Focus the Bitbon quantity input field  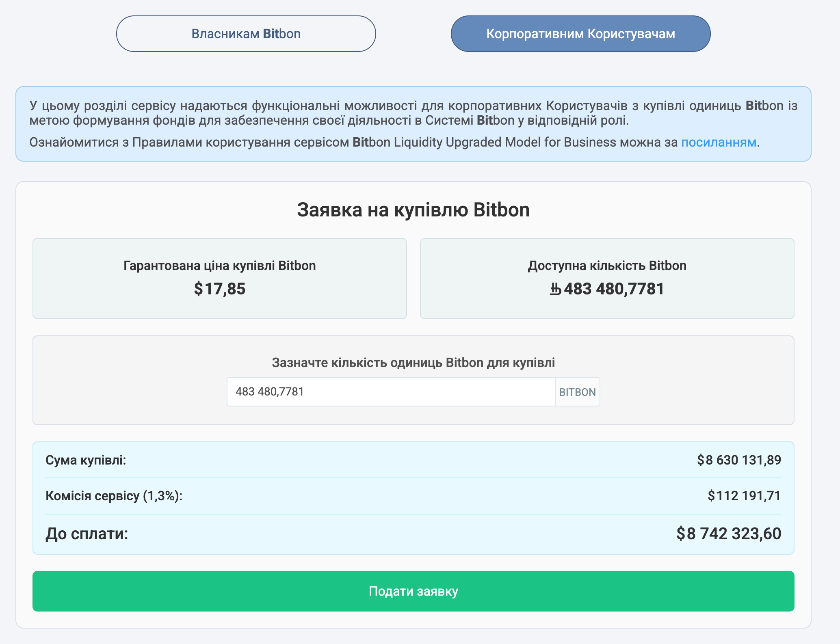(391, 392)
